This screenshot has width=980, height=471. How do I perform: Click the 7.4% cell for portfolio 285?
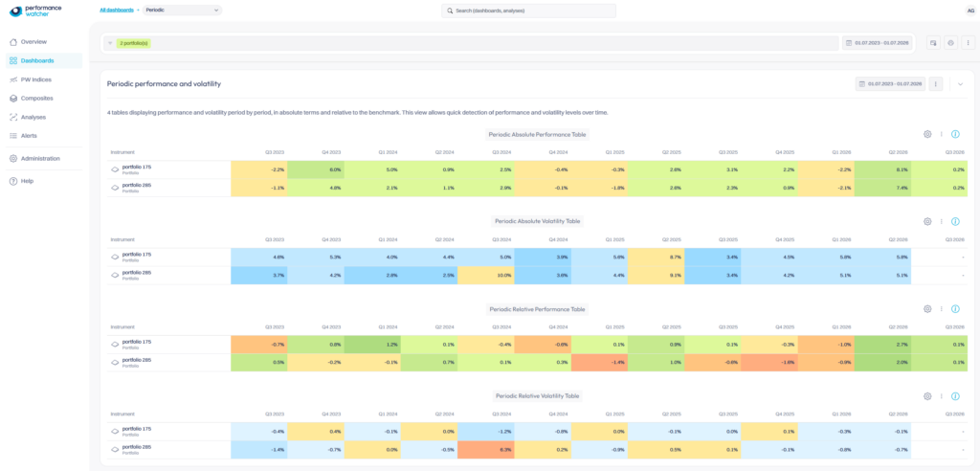[881, 188]
